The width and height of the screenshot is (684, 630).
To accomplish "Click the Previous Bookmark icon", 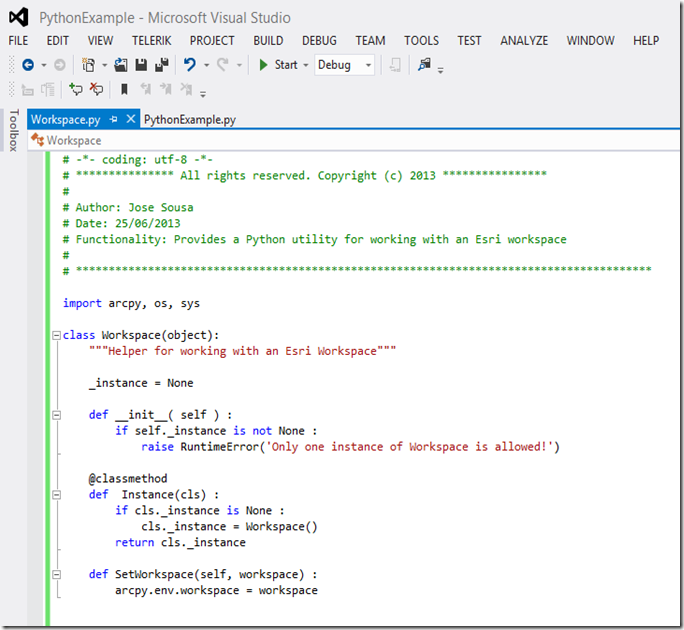I will [146, 89].
